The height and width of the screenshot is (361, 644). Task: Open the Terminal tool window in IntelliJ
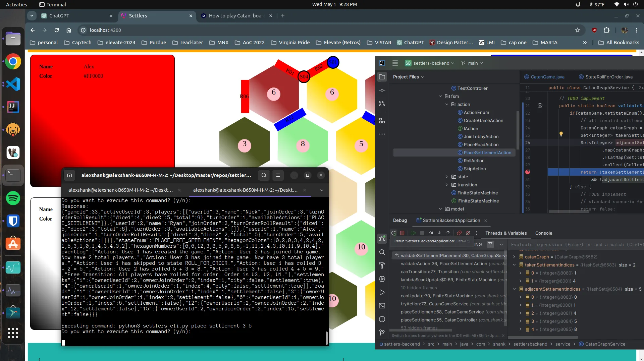[x=382, y=306]
